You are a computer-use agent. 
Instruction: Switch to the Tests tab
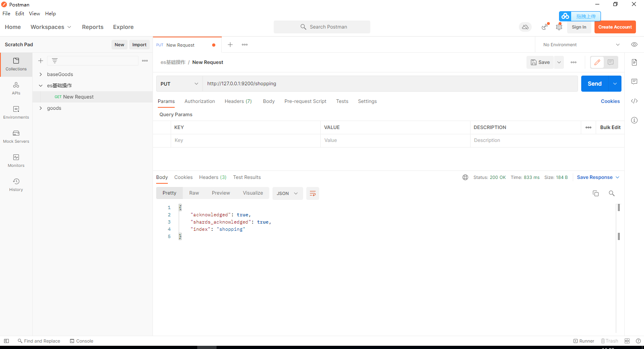(342, 101)
